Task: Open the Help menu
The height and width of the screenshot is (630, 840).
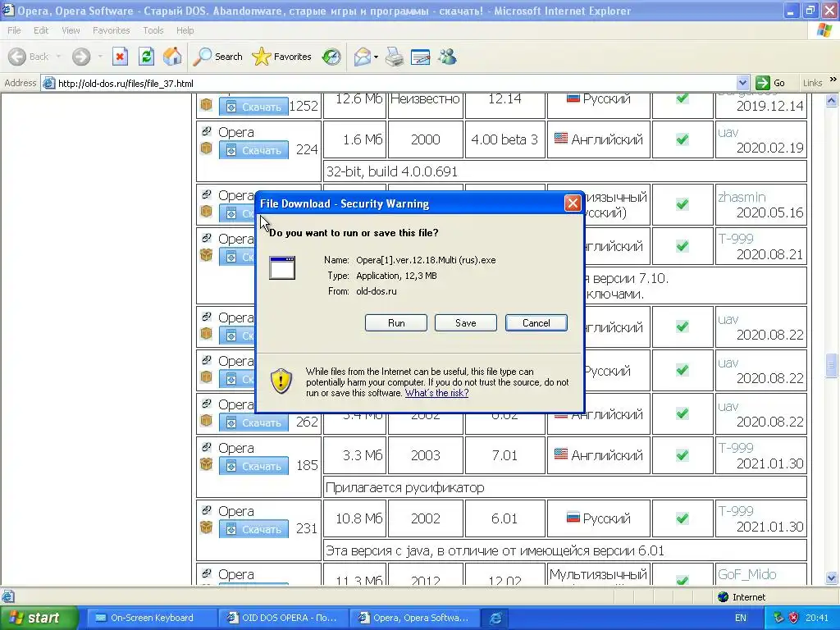Action: point(185,30)
